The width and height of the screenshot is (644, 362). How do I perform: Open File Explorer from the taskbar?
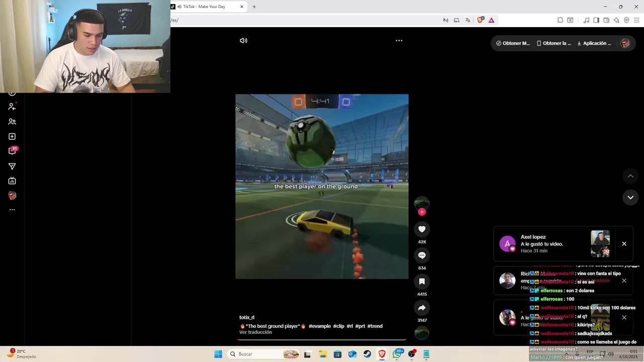tap(323, 354)
